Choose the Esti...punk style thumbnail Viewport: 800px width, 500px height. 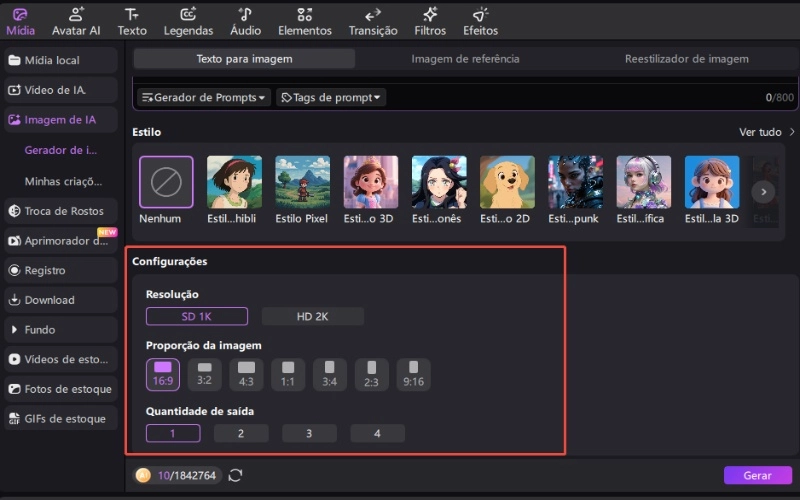pos(576,182)
